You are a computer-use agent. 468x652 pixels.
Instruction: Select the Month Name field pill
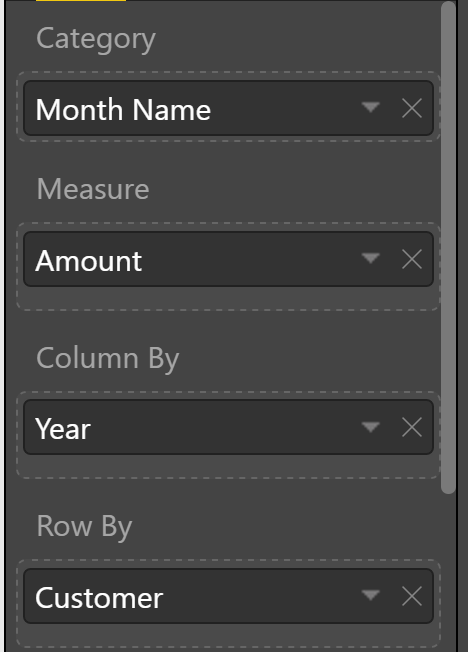(x=228, y=108)
